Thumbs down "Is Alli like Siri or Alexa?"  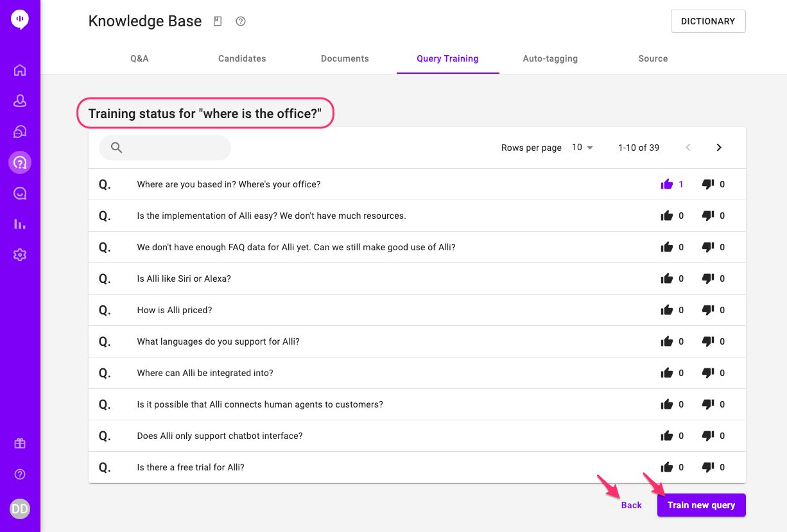click(708, 279)
